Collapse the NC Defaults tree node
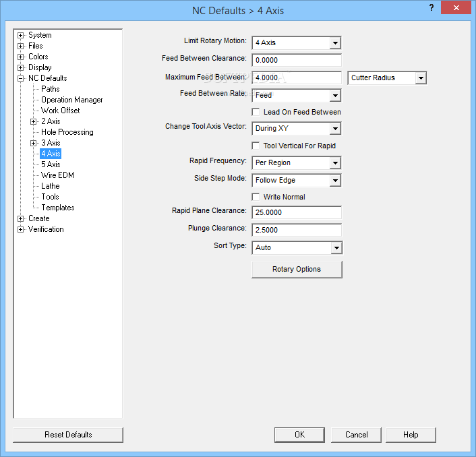This screenshot has height=457, width=476. [20, 78]
